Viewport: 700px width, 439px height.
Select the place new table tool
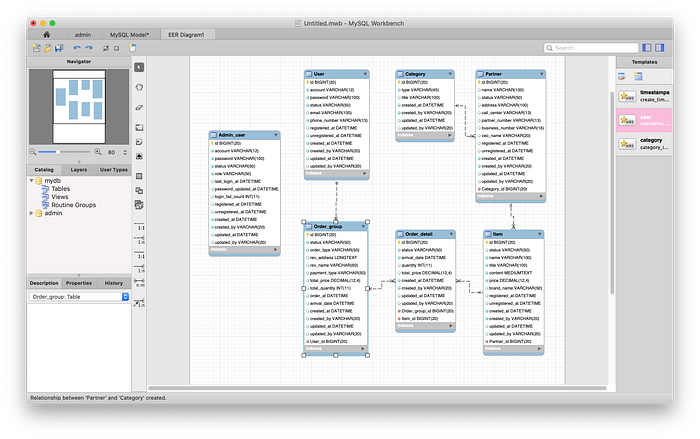pyautogui.click(x=139, y=176)
